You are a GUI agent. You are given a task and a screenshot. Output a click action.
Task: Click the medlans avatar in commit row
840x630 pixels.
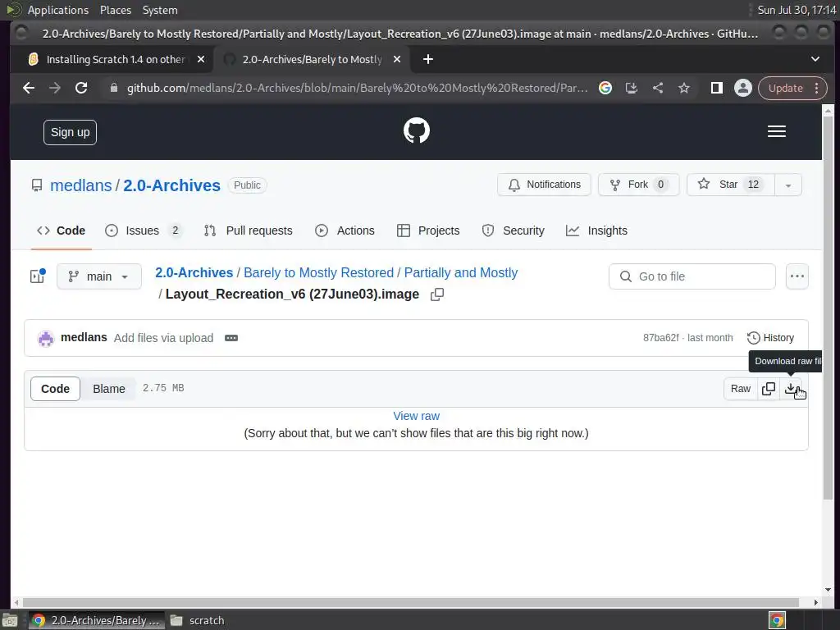pyautogui.click(x=46, y=338)
